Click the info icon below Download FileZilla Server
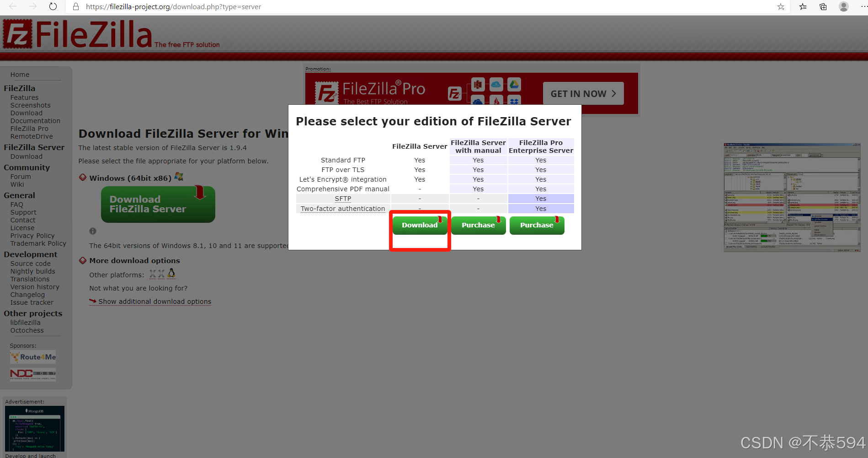Viewport: 868px width, 458px height. coord(93,232)
